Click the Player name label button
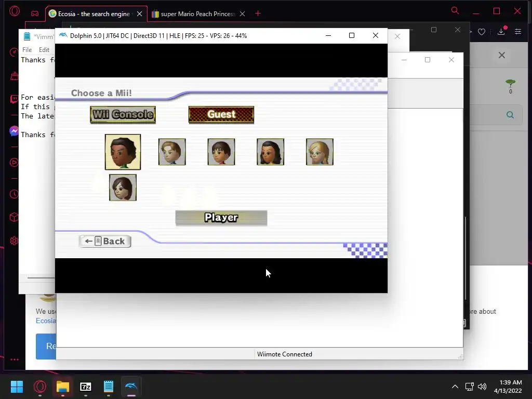This screenshot has height=399, width=532. [221, 218]
